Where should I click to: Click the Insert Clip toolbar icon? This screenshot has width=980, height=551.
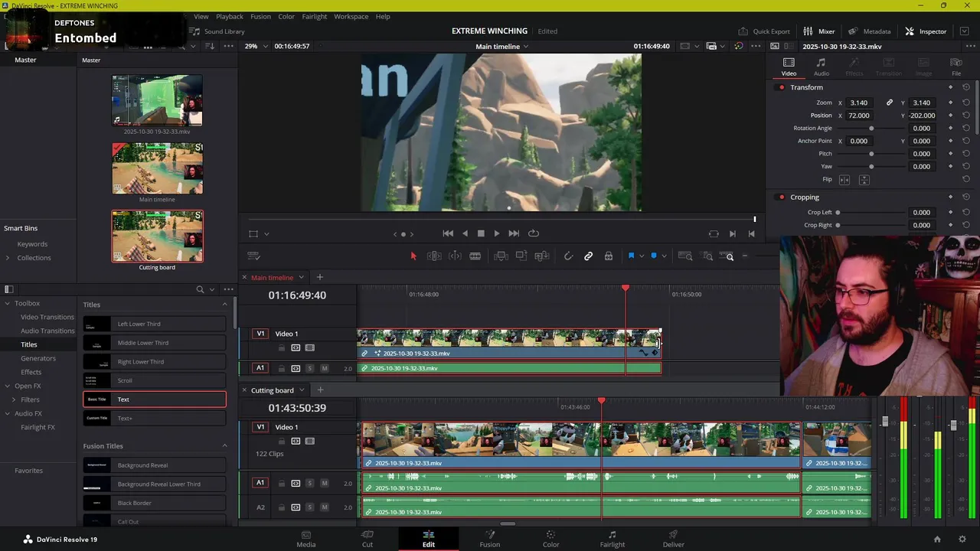point(501,256)
